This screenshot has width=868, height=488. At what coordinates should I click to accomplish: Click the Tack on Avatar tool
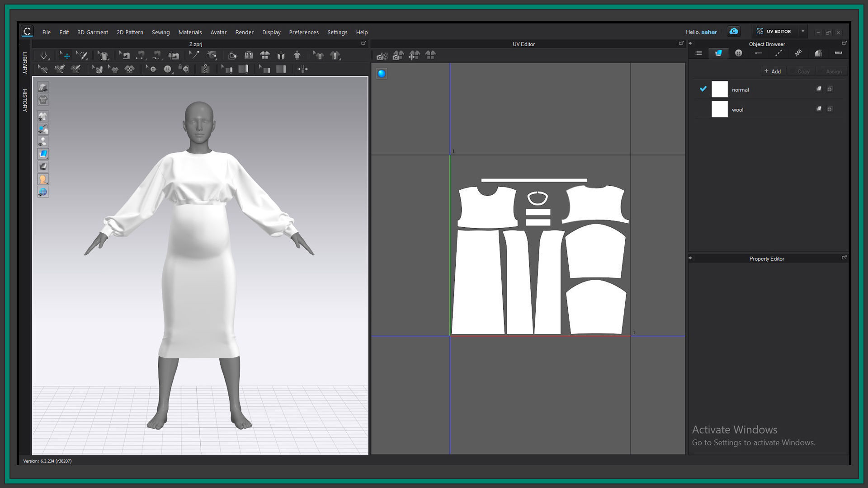click(x=211, y=56)
